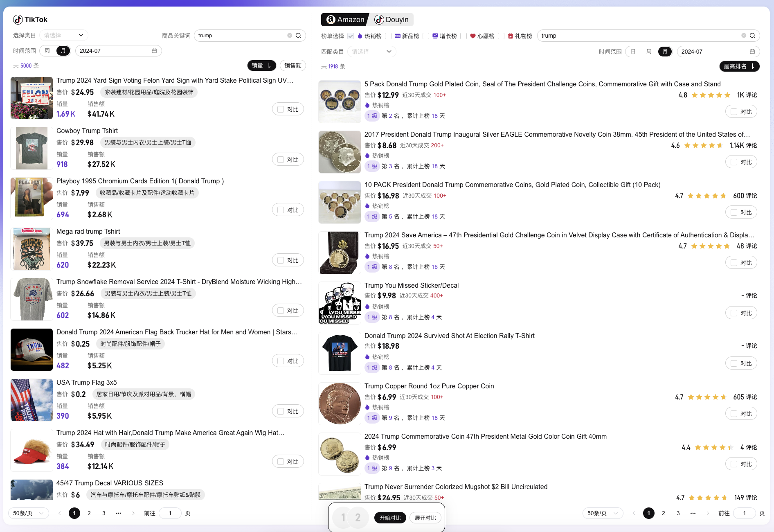Click the search magnifier icon in TikTok keyword field
Image resolution: width=774 pixels, height=532 pixels.
tap(298, 36)
